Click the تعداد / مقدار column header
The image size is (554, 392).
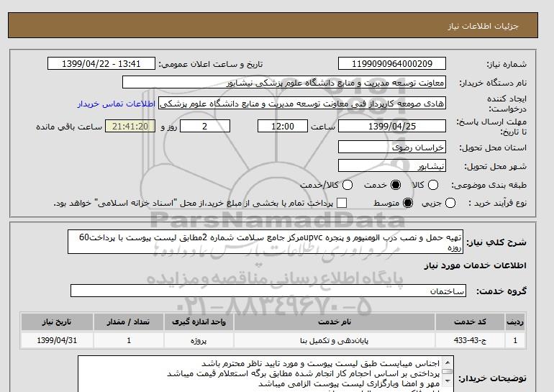click(x=129, y=322)
